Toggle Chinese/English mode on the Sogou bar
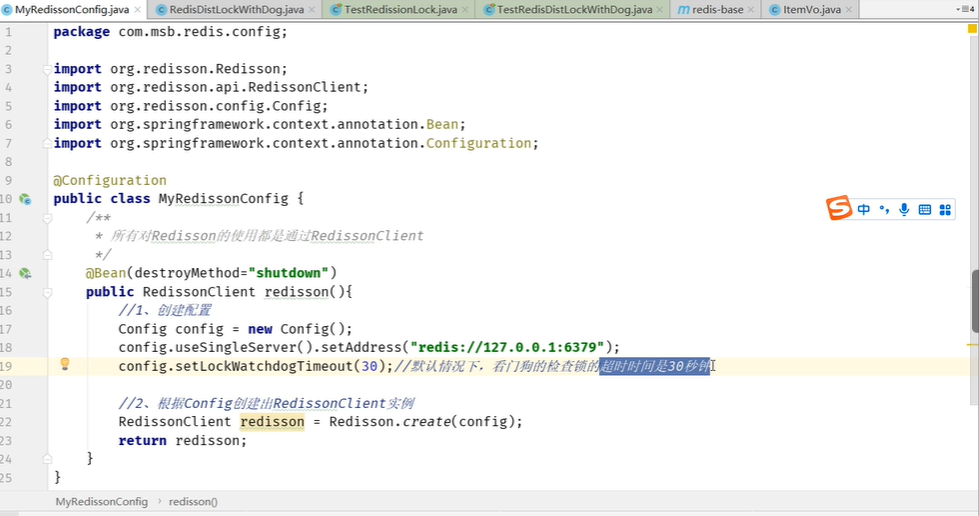 click(x=863, y=210)
